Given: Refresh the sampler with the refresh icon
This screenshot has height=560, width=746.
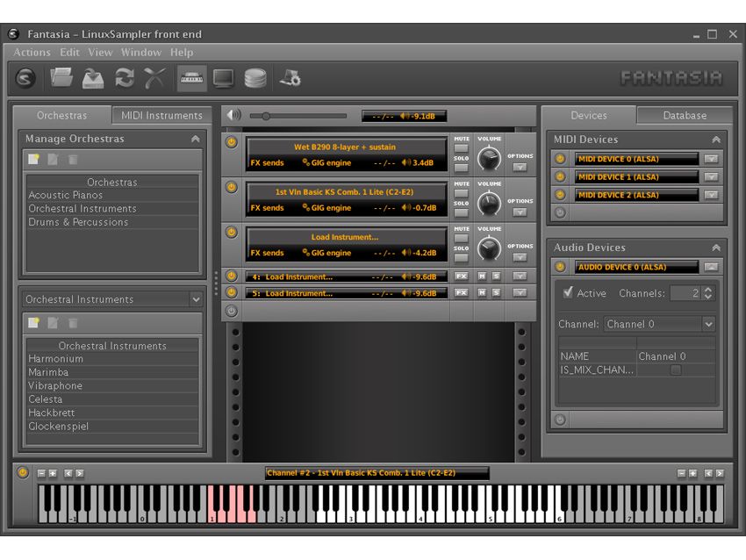Looking at the screenshot, I should [122, 77].
